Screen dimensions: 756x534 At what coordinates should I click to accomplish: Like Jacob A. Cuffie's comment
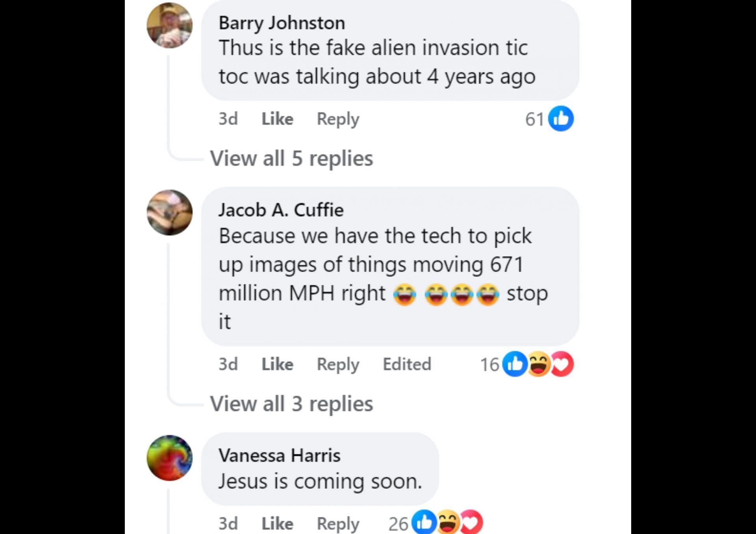click(277, 364)
